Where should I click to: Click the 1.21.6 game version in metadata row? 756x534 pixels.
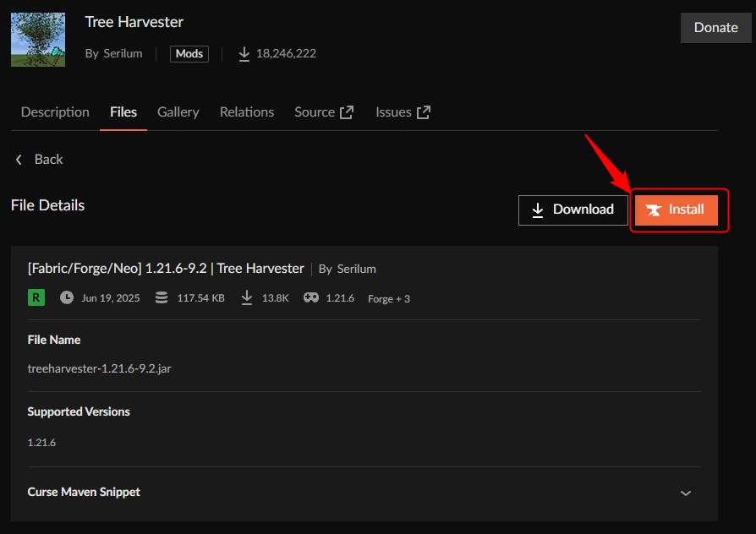(340, 298)
